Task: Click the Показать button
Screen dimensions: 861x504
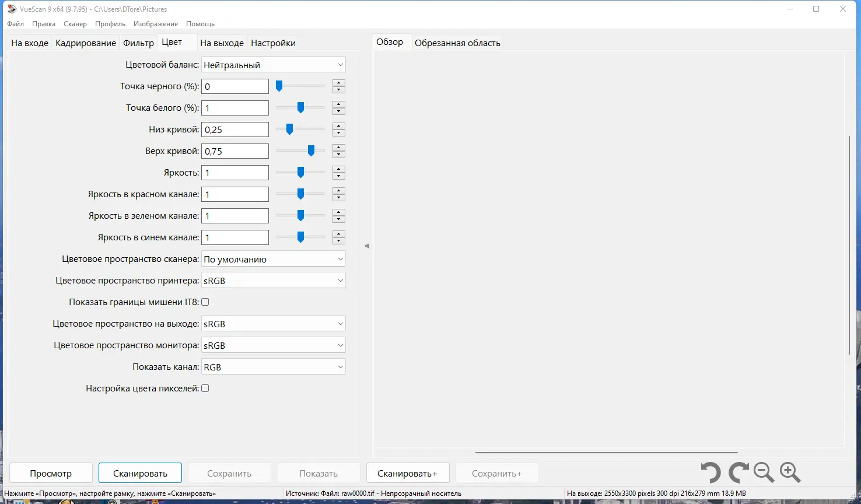Action: [x=318, y=473]
